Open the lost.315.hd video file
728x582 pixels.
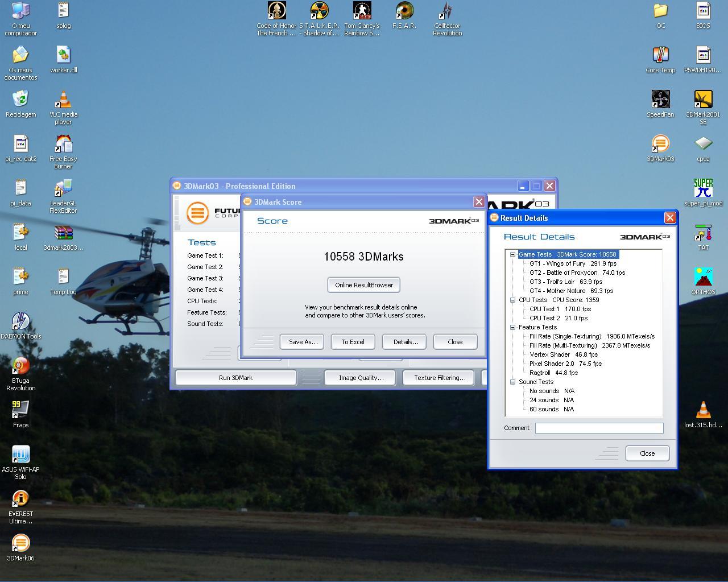click(x=703, y=410)
